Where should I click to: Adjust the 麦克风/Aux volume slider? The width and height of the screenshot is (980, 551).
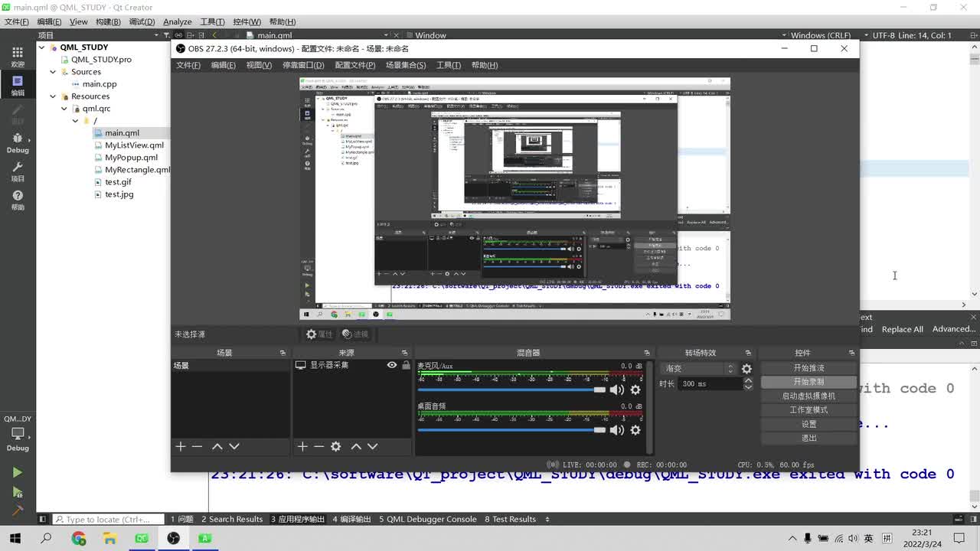511,390
